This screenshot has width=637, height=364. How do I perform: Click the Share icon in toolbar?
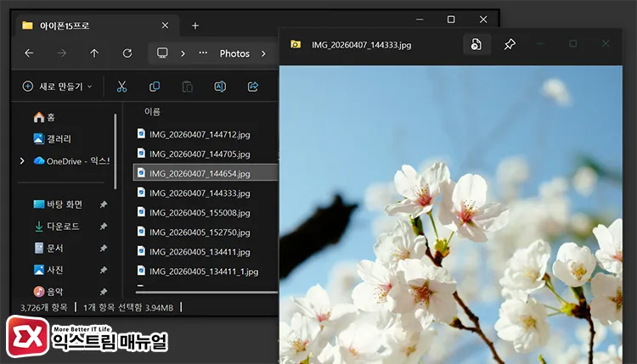pyautogui.click(x=252, y=87)
